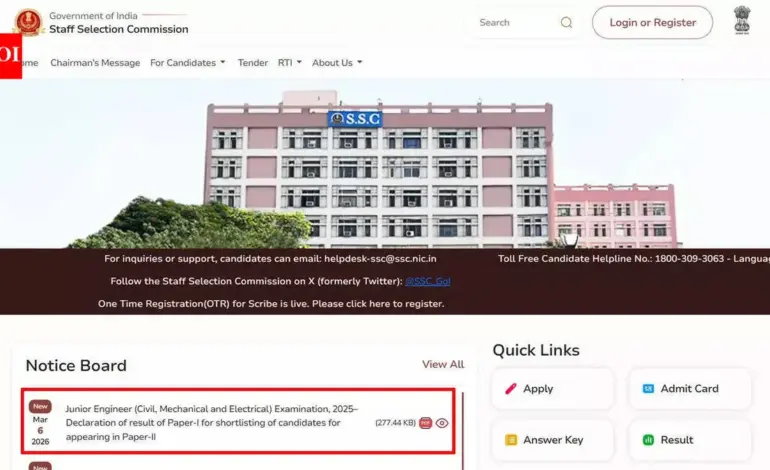The width and height of the screenshot is (770, 470).
Task: Click the Answer Key yellow icon
Action: click(x=511, y=440)
